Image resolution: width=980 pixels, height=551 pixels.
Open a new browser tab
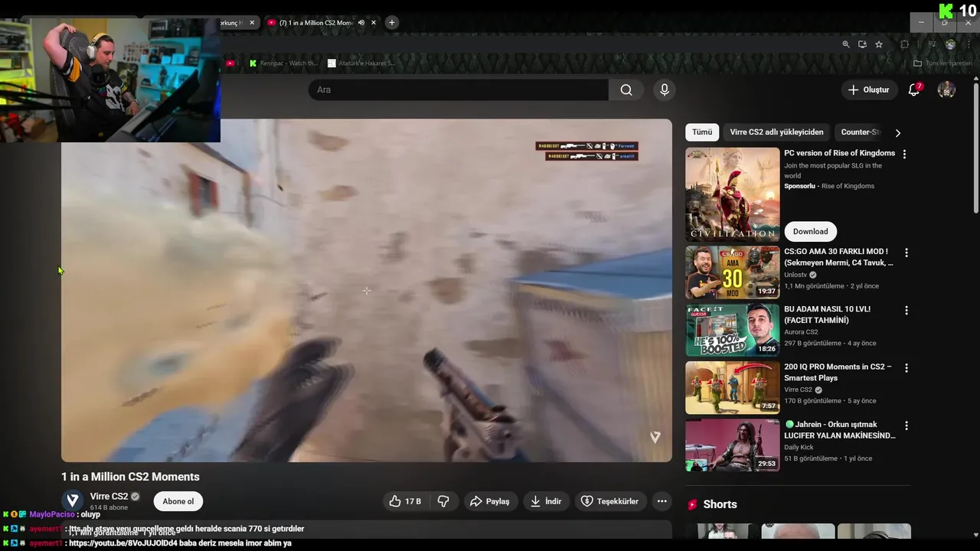click(392, 22)
